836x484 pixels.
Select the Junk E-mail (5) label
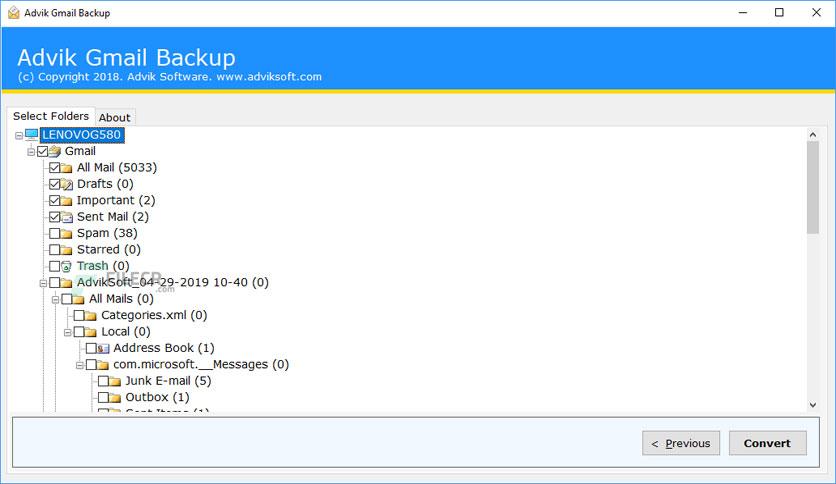point(168,381)
